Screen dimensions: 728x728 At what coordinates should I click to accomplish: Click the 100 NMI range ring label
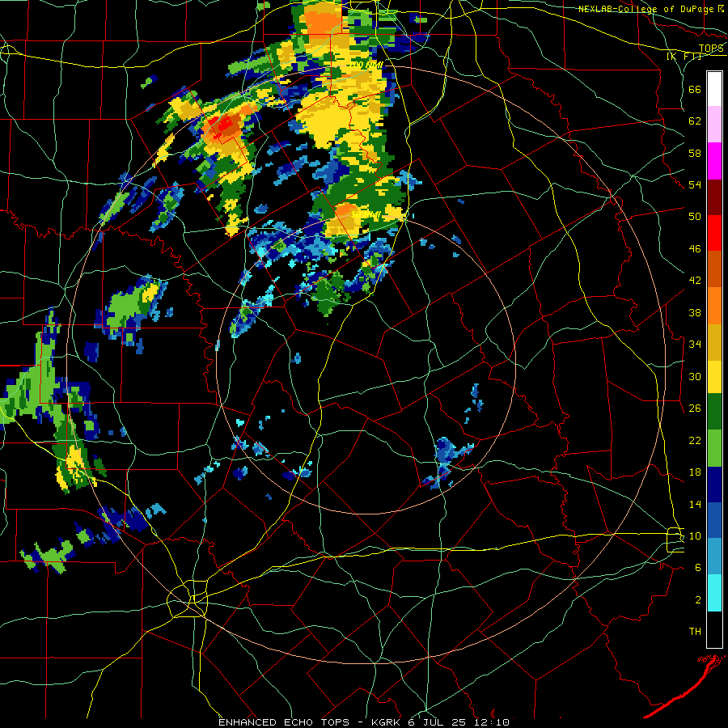tap(367, 65)
